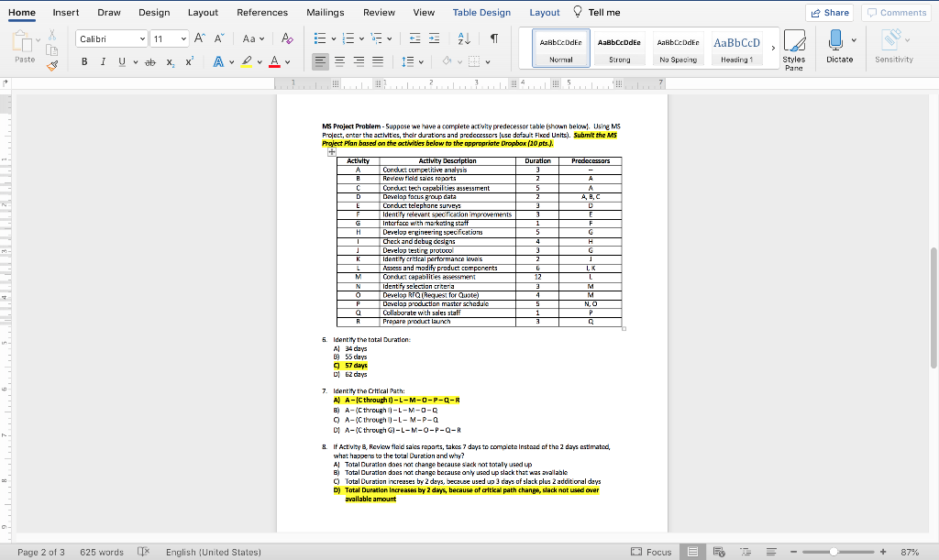Open the Styles Pane
This screenshot has height=560, width=939.
pos(794,48)
